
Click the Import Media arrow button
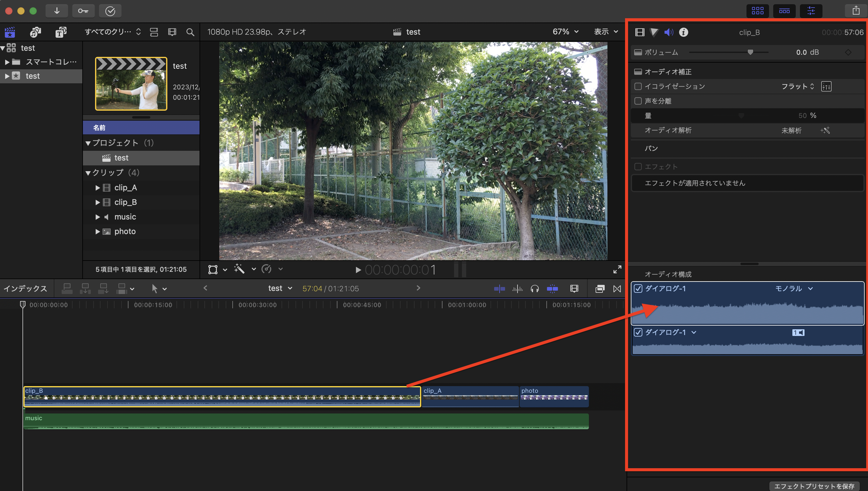(56, 11)
